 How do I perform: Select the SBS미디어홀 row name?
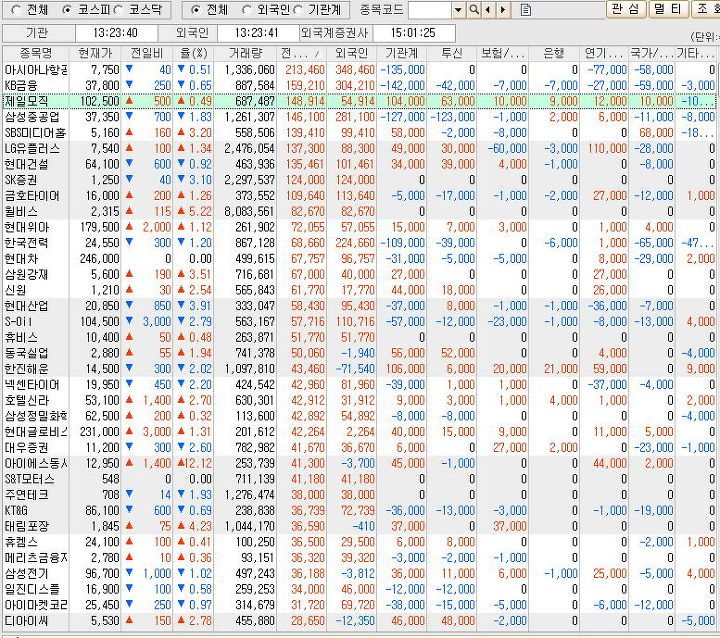pos(35,133)
